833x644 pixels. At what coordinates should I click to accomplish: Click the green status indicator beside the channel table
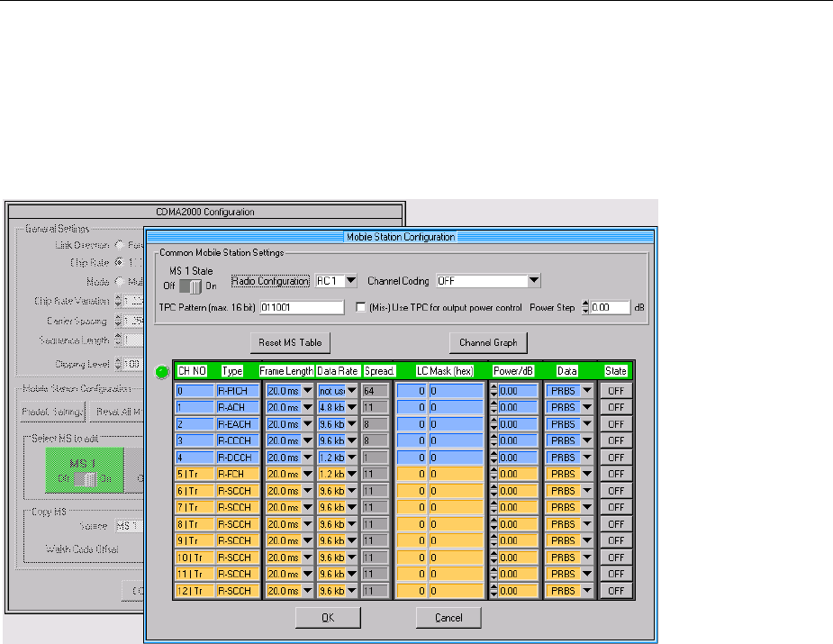(x=162, y=372)
